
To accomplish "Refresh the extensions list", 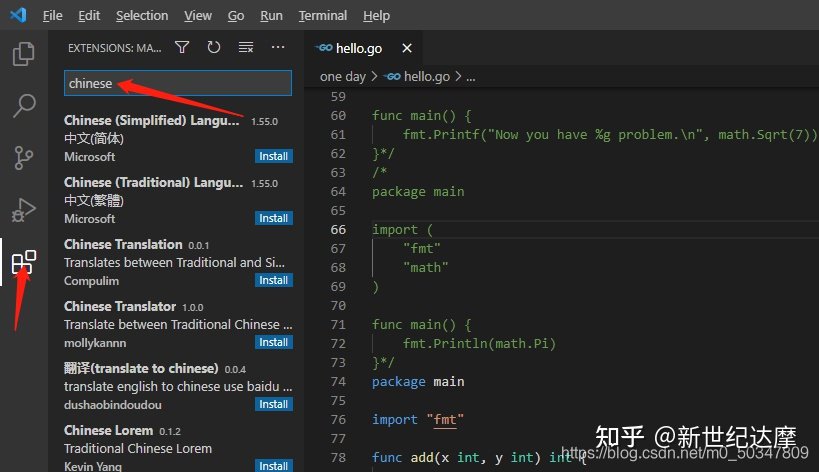I will coord(214,48).
